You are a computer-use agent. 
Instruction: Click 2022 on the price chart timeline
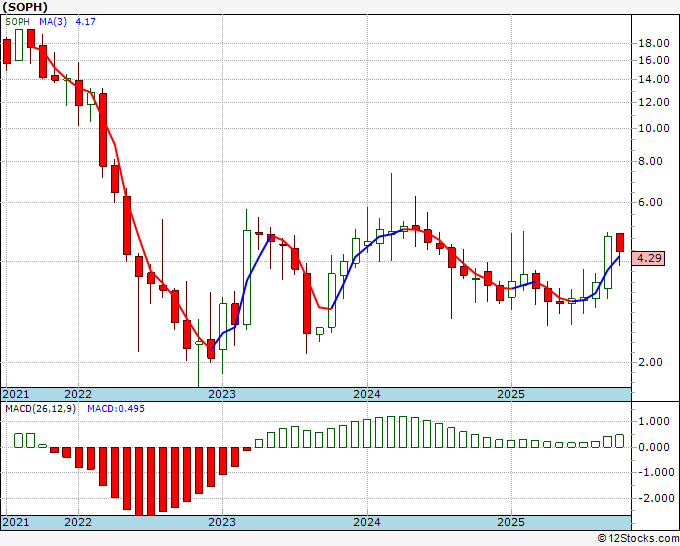(x=78, y=394)
